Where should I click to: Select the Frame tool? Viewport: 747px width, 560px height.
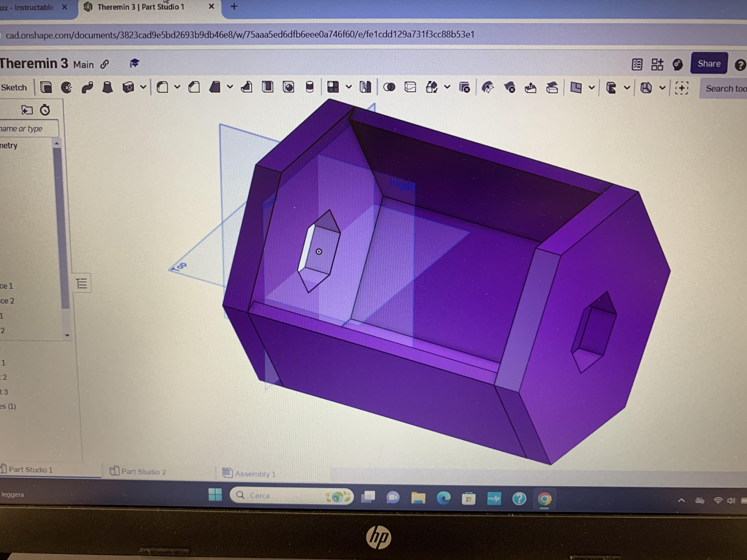pyautogui.click(x=611, y=88)
